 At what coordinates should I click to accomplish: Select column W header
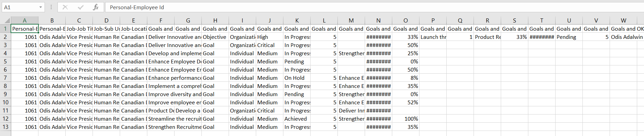point(623,20)
